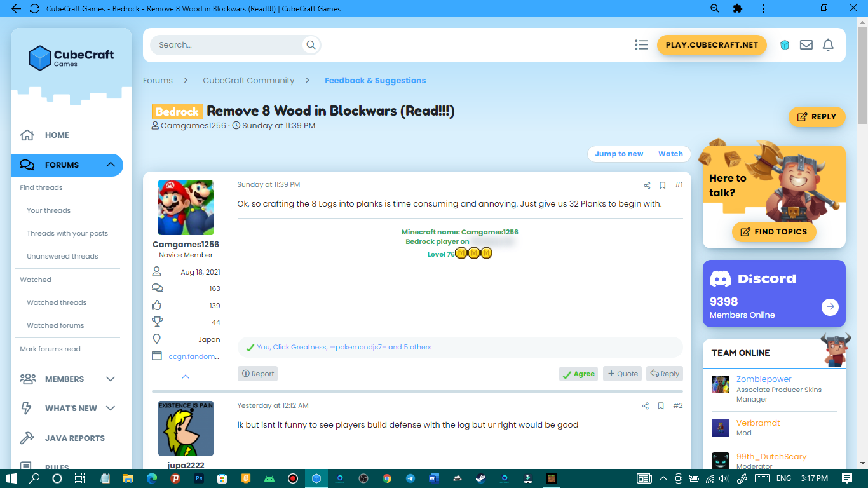Reply to post #1
This screenshot has height=488, width=868.
click(x=665, y=374)
